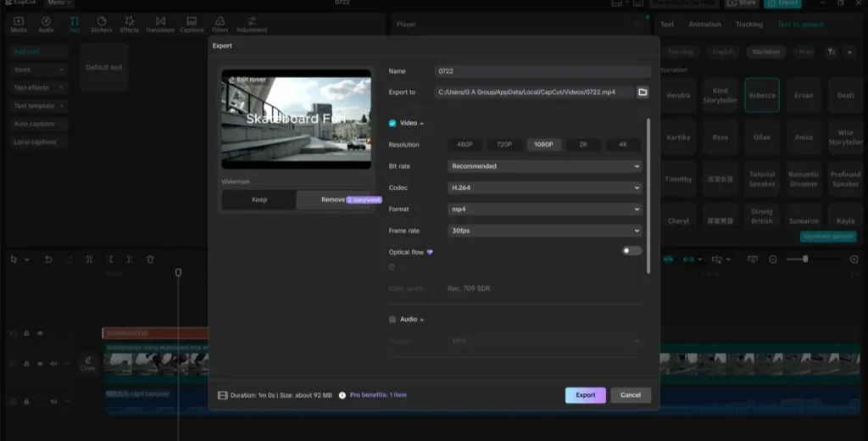Click the Name input field showing 0722
This screenshot has height=441, width=868.
tap(542, 71)
